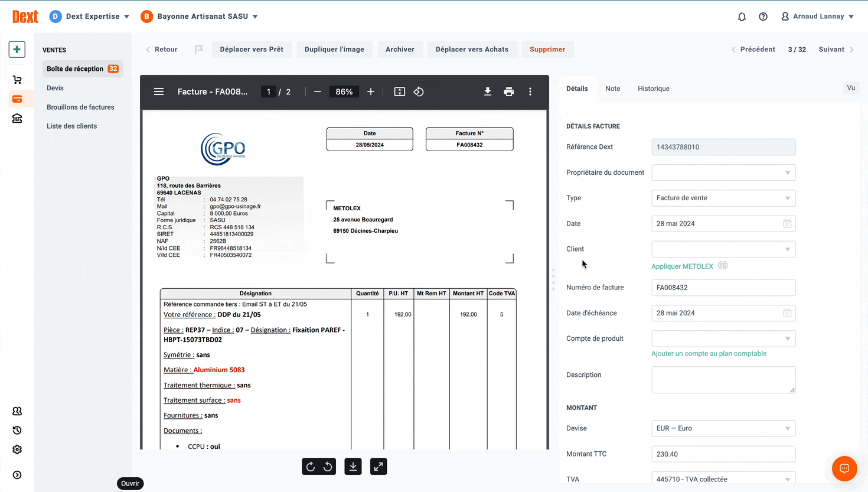Click the notifications bell icon
868x492 pixels.
742,17
